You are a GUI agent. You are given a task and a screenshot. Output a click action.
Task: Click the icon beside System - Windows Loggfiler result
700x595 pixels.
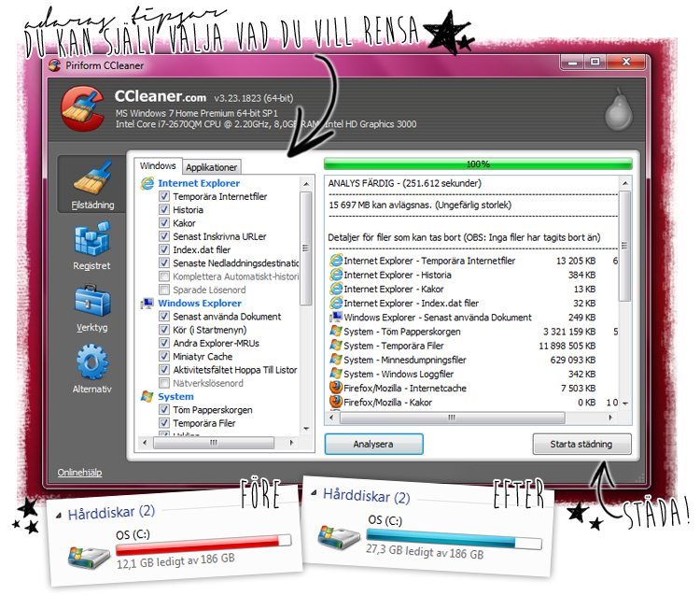tap(336, 374)
